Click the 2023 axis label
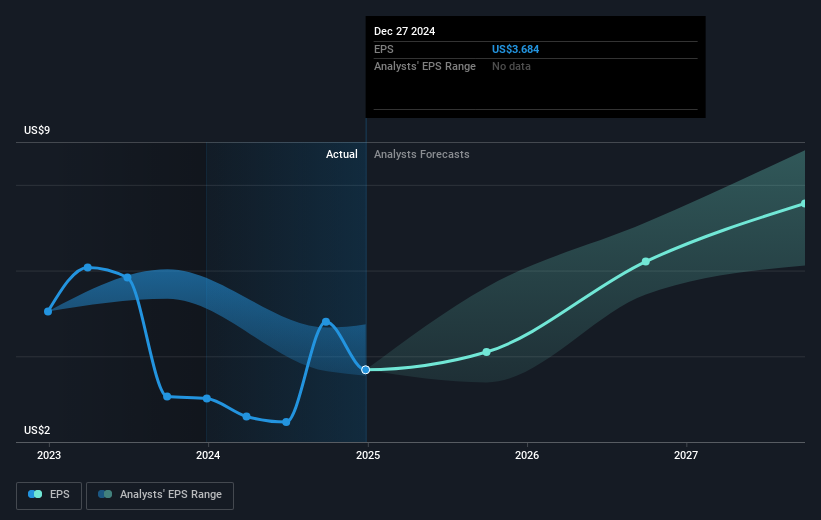This screenshot has height=520, width=821. (x=49, y=455)
